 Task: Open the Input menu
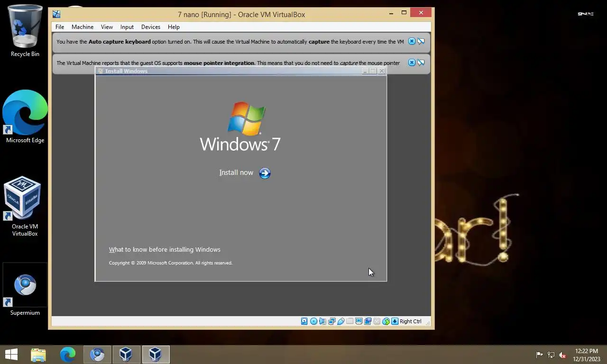coord(127,27)
